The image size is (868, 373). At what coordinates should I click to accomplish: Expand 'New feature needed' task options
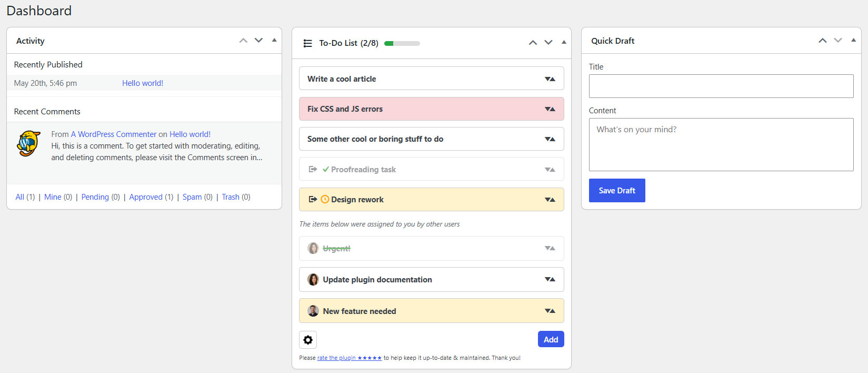[550, 311]
